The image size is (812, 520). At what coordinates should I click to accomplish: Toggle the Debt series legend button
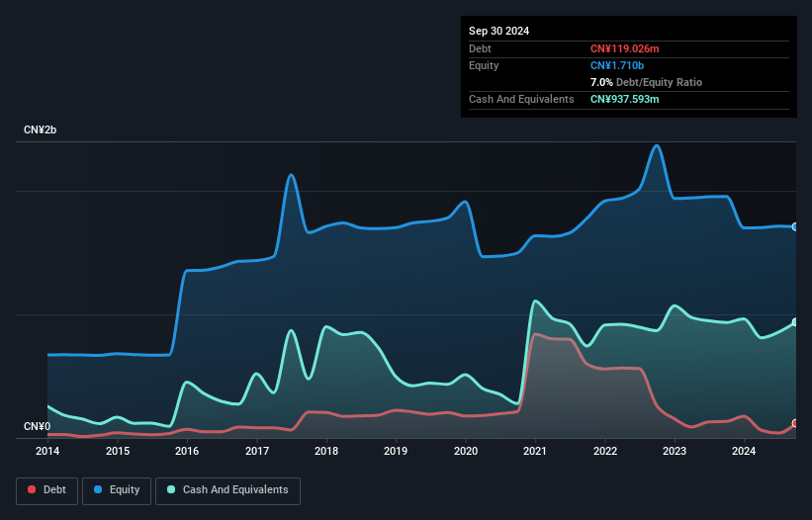click(47, 490)
